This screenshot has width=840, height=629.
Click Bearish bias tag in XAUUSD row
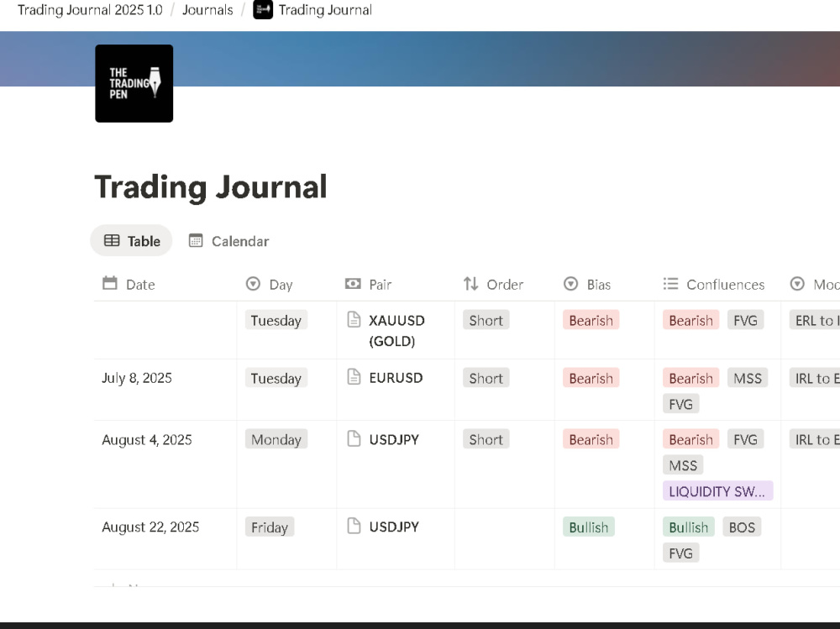[x=591, y=321]
